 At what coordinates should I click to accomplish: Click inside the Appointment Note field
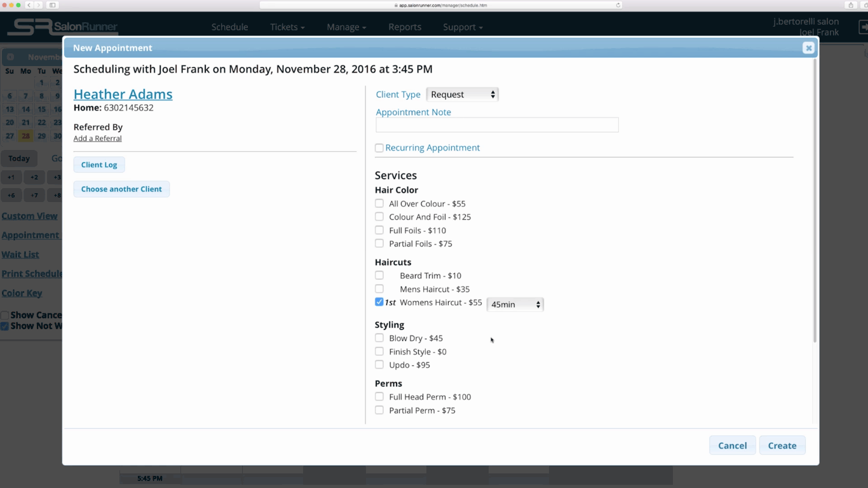click(496, 125)
